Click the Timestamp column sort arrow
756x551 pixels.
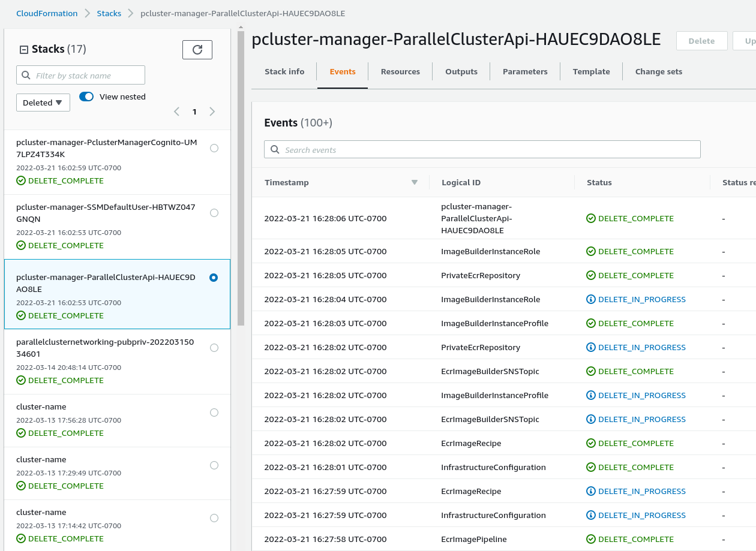coord(414,182)
